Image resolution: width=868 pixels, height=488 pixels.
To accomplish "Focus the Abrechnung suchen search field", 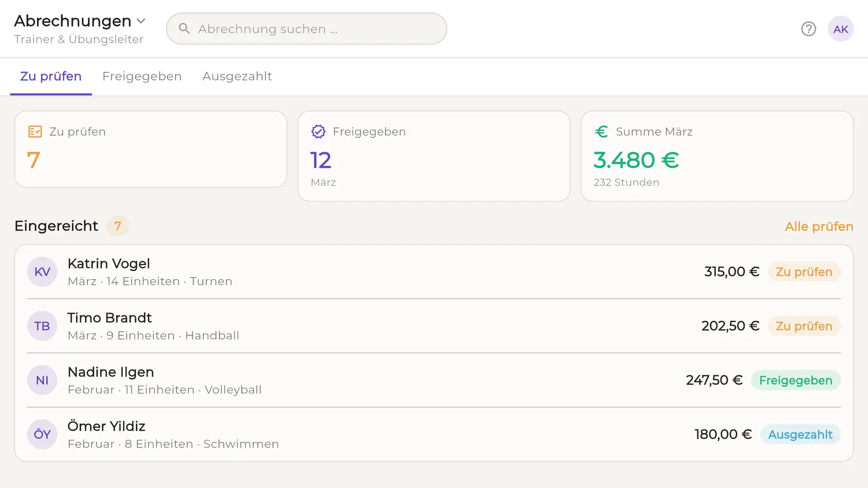I will coord(306,29).
